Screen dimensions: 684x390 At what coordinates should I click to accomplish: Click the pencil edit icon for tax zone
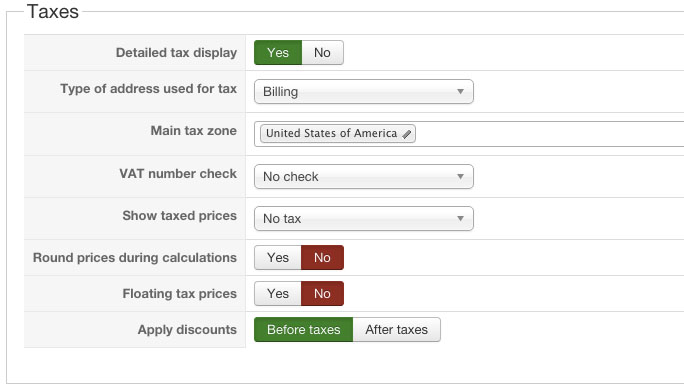pyautogui.click(x=407, y=134)
